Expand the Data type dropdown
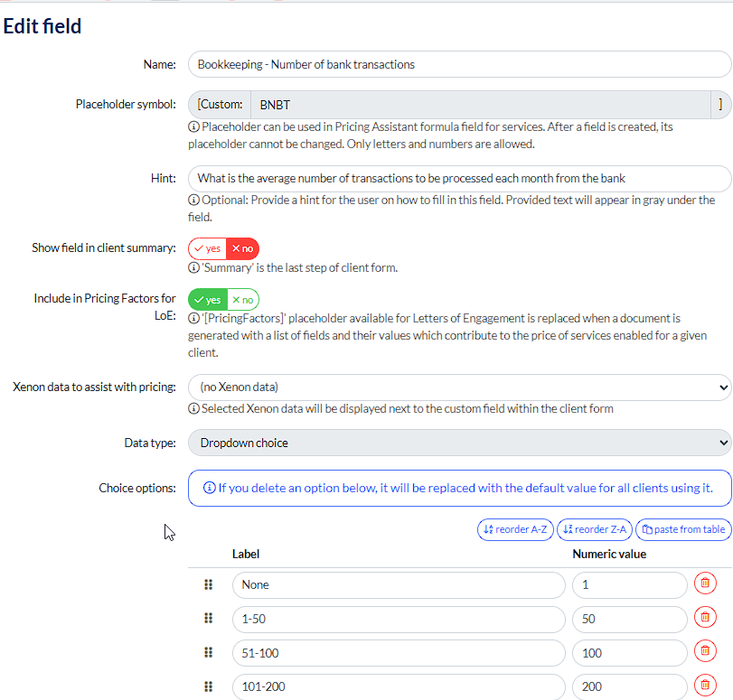Screen dimensions: 733x700 (459, 443)
